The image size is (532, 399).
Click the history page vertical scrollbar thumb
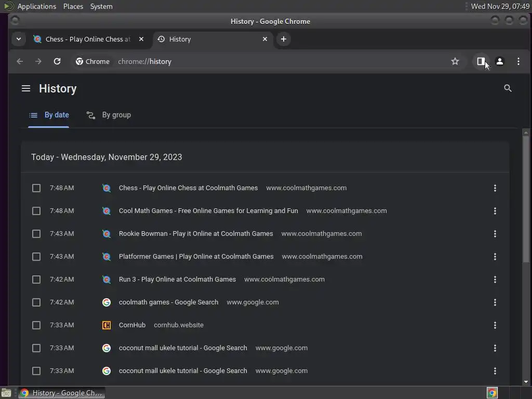coord(526,199)
